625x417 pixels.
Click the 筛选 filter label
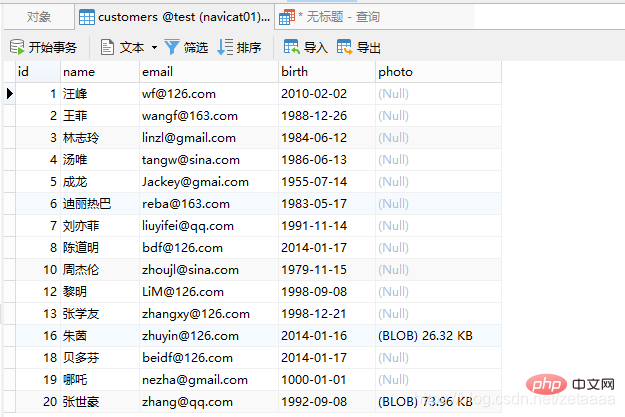pos(196,47)
